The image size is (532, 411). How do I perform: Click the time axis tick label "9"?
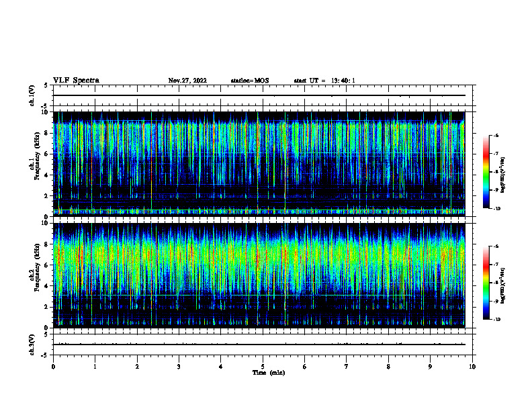430,367
